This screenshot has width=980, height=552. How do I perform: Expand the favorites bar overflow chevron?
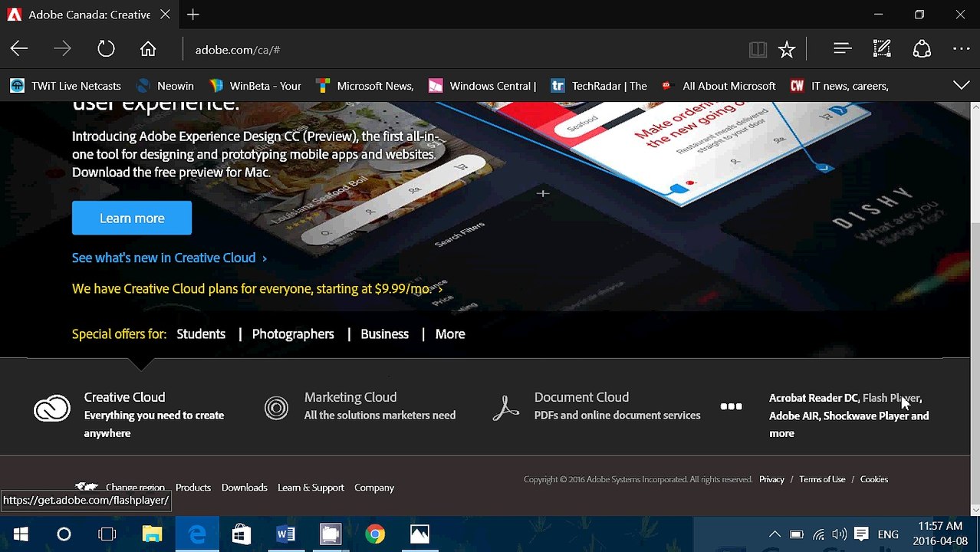click(962, 85)
